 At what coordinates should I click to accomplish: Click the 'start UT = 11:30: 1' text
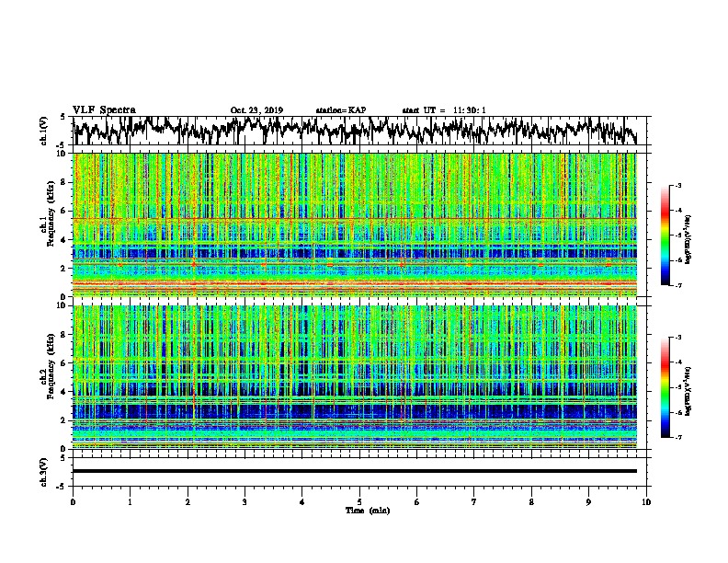pos(444,110)
